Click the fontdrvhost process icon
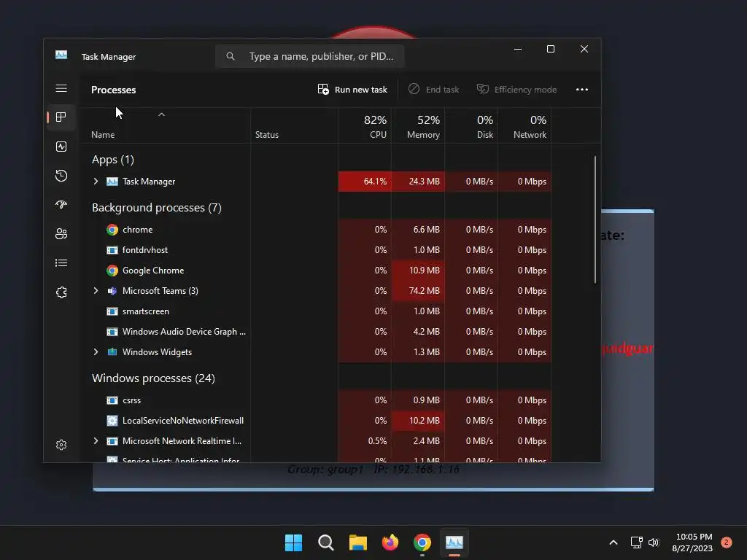Image resolution: width=747 pixels, height=560 pixels. pos(112,250)
